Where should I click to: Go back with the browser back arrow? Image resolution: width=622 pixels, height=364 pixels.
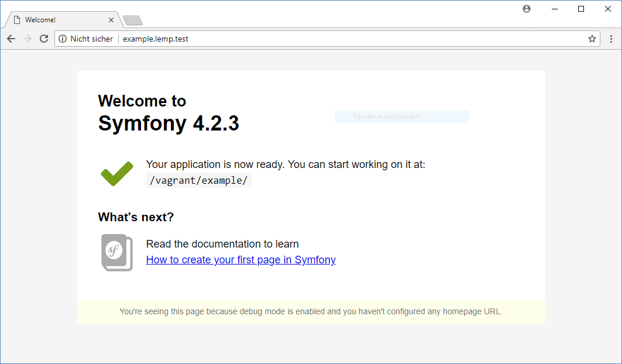tap(11, 39)
